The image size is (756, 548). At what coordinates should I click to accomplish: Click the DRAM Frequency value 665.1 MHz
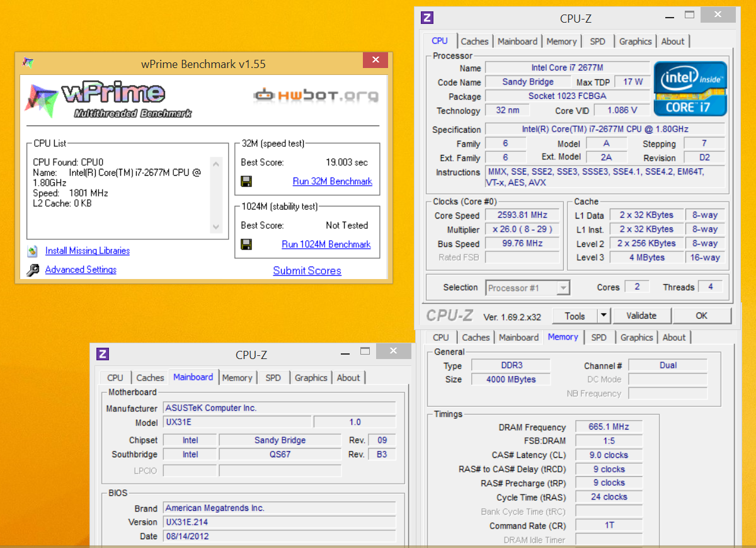pos(608,427)
